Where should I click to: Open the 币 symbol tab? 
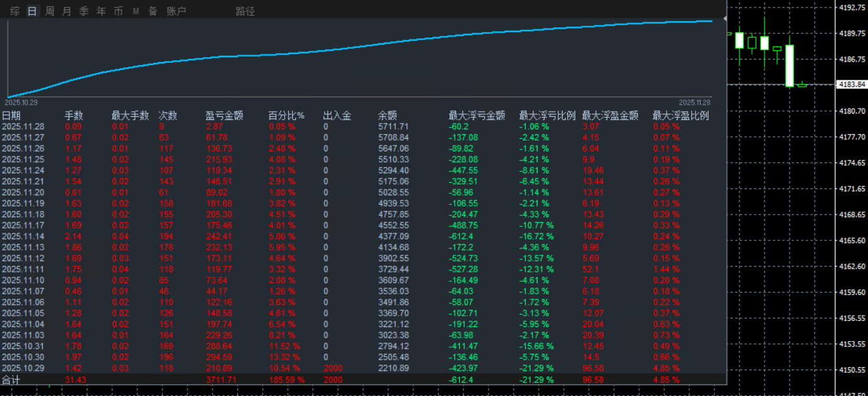pyautogui.click(x=119, y=11)
